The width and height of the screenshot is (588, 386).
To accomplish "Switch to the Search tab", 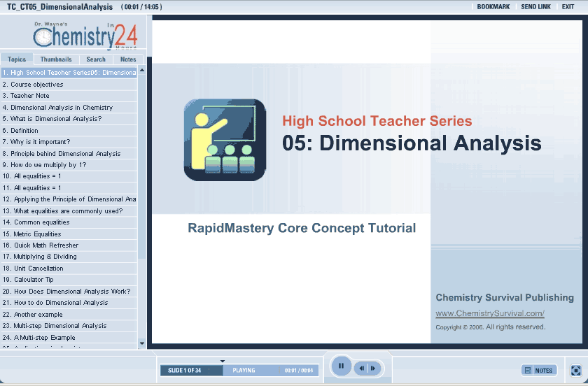I will [96, 59].
